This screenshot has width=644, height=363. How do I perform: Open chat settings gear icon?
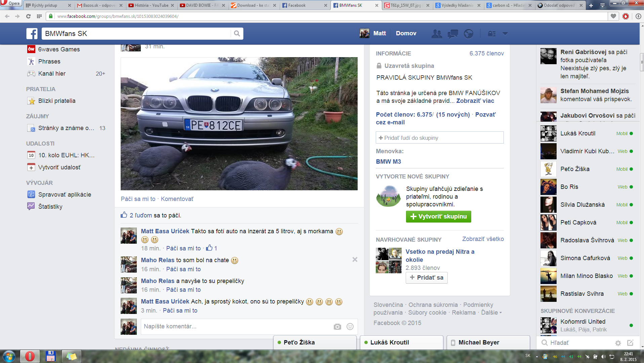click(618, 343)
